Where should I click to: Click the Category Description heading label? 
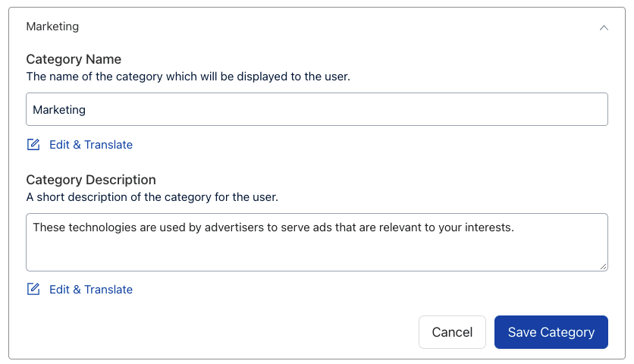(91, 180)
